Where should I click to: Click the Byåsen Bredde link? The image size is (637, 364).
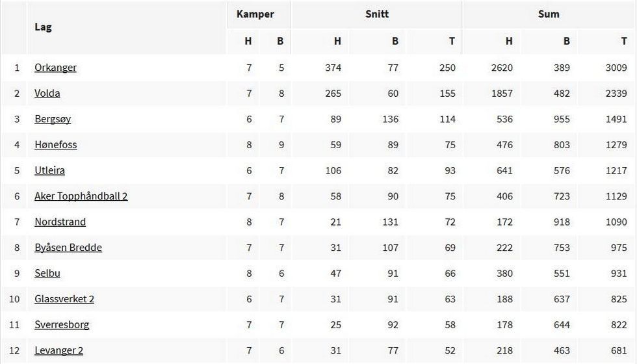[68, 247]
